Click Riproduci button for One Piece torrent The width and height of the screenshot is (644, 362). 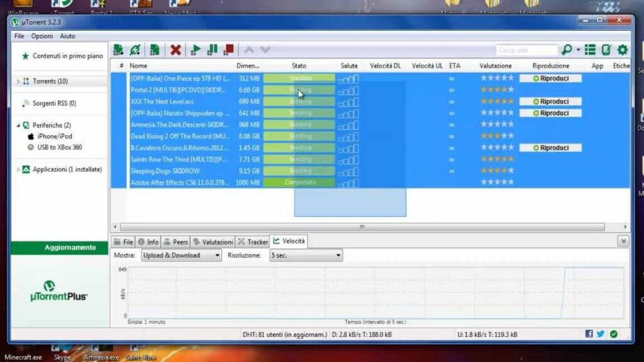(550, 79)
